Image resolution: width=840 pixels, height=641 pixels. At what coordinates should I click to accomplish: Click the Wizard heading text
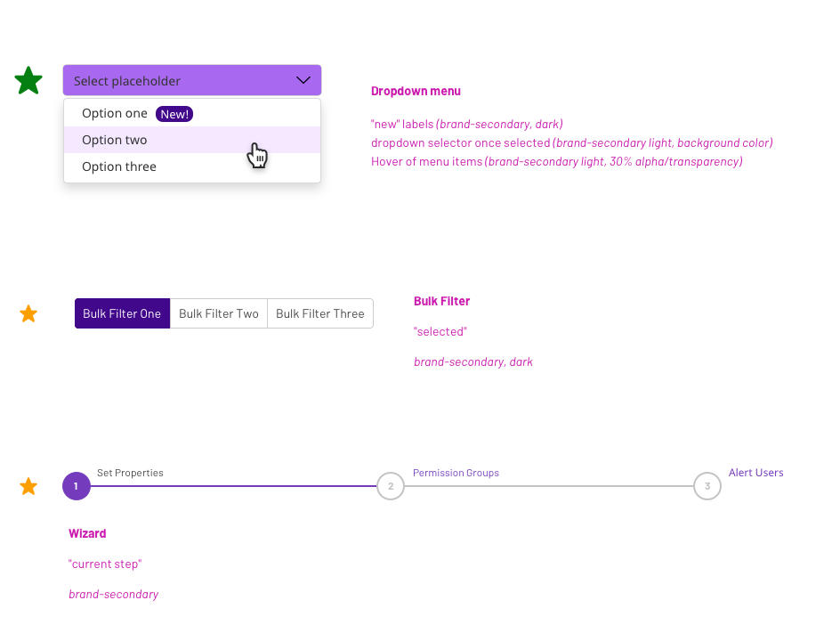pyautogui.click(x=87, y=534)
